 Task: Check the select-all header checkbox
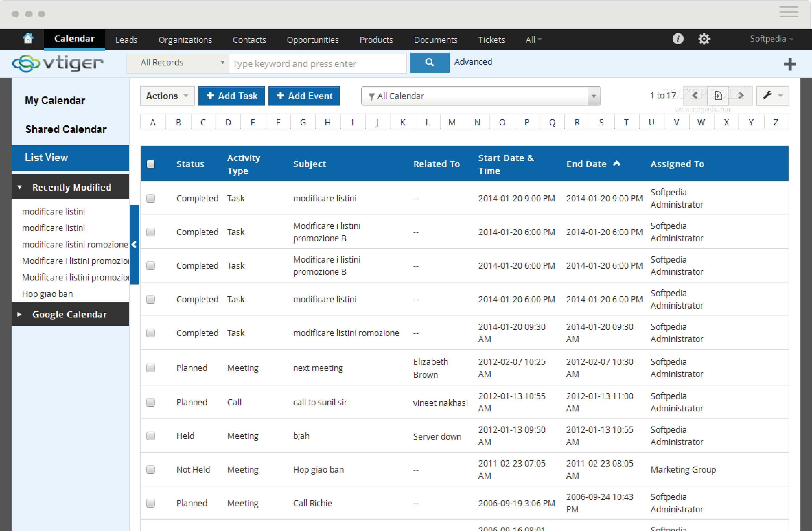[151, 164]
